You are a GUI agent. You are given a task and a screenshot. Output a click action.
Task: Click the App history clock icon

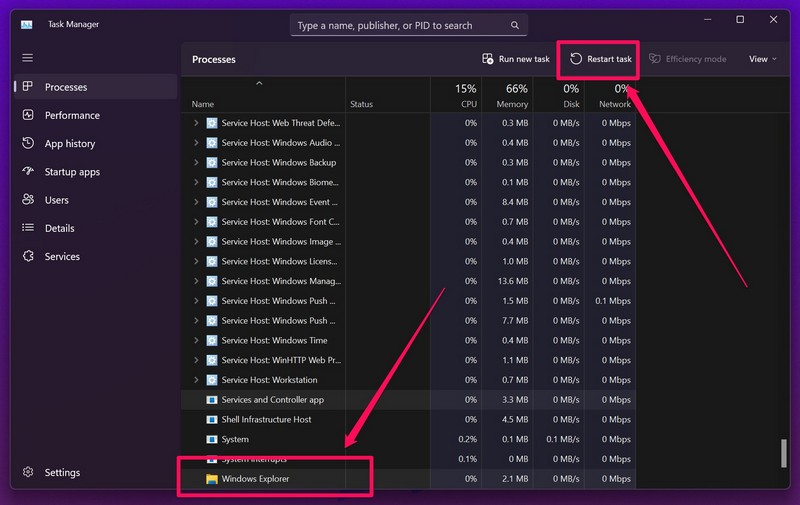click(27, 143)
